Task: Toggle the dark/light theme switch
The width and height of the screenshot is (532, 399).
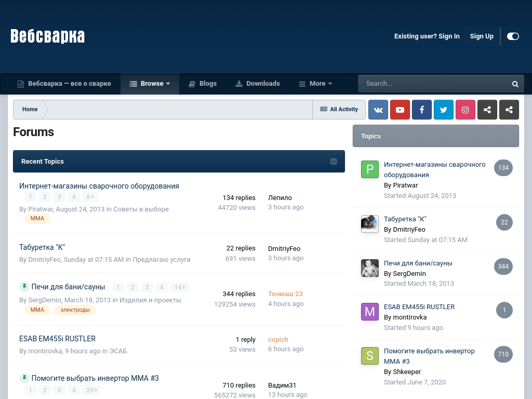Action: 513,36
